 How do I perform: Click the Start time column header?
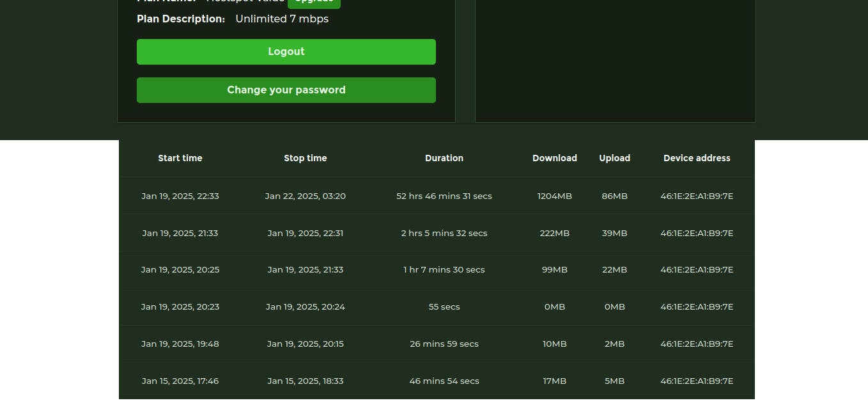pyautogui.click(x=180, y=158)
